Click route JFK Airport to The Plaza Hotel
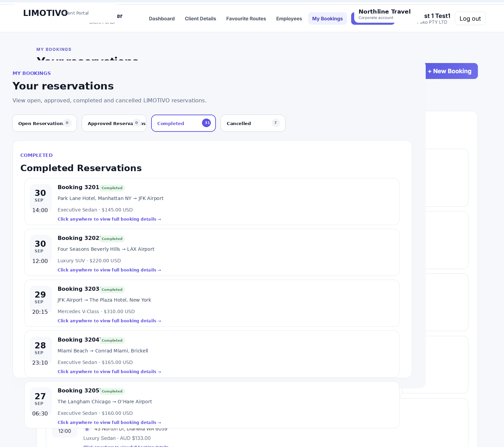 click(x=104, y=300)
